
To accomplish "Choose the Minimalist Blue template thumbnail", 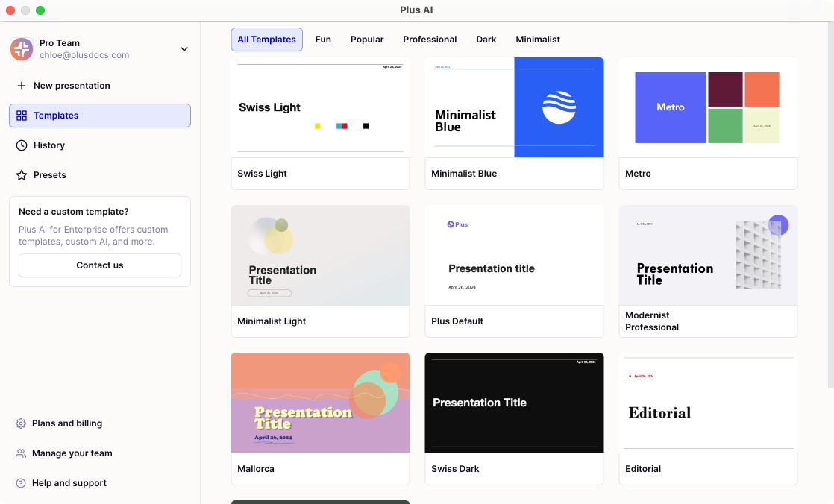I will pos(514,107).
